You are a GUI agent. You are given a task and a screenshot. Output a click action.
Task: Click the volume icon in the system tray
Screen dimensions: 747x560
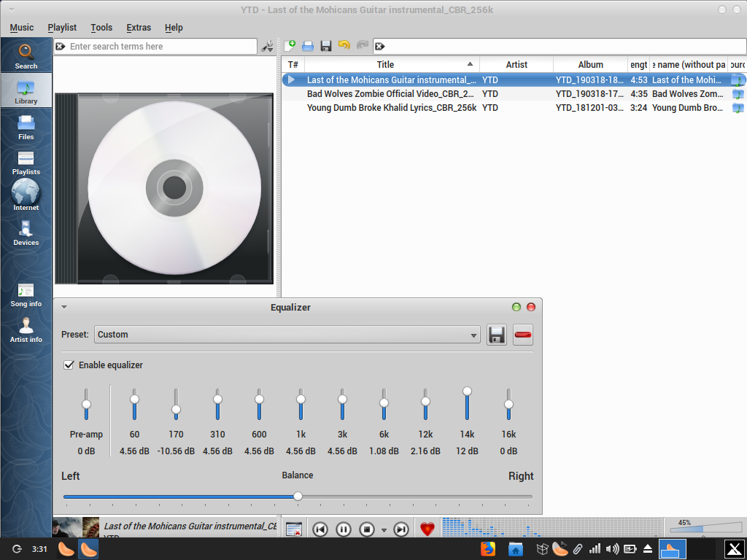[x=612, y=549]
